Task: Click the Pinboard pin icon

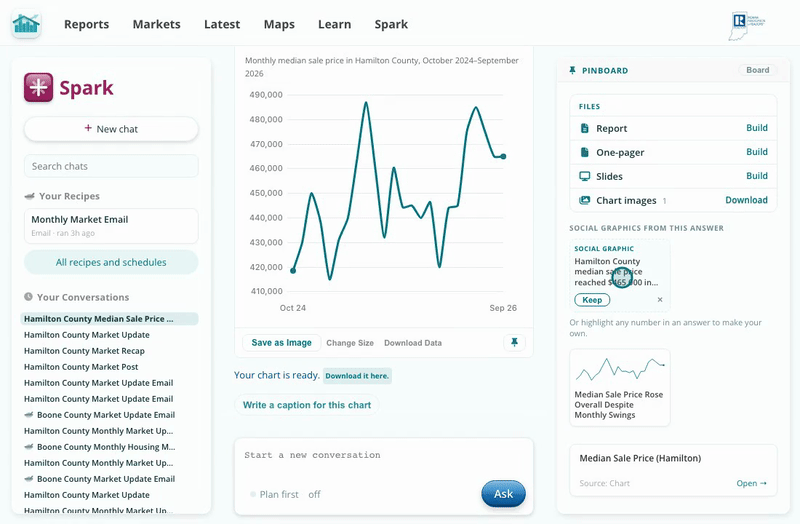Action: (572, 70)
